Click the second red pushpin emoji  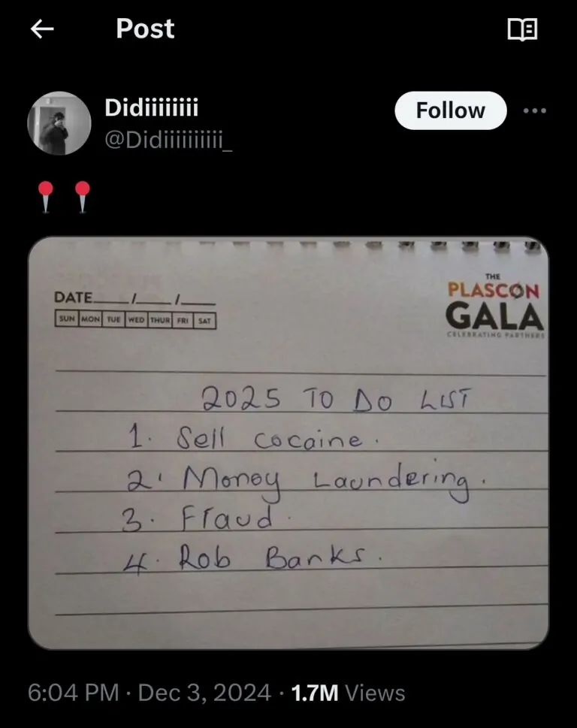pyautogui.click(x=82, y=198)
